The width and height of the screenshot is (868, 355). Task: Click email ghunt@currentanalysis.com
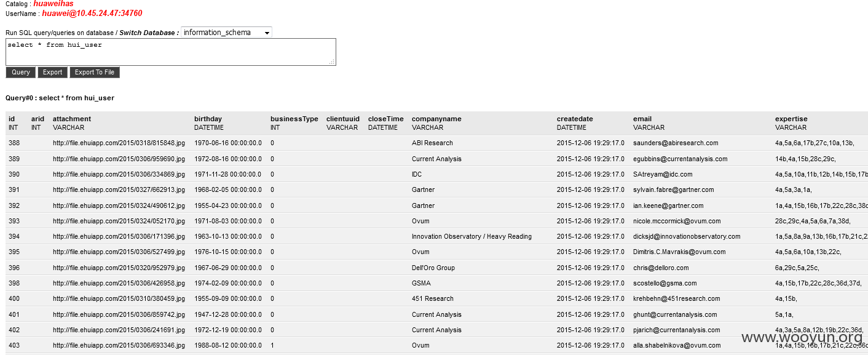[x=676, y=314]
